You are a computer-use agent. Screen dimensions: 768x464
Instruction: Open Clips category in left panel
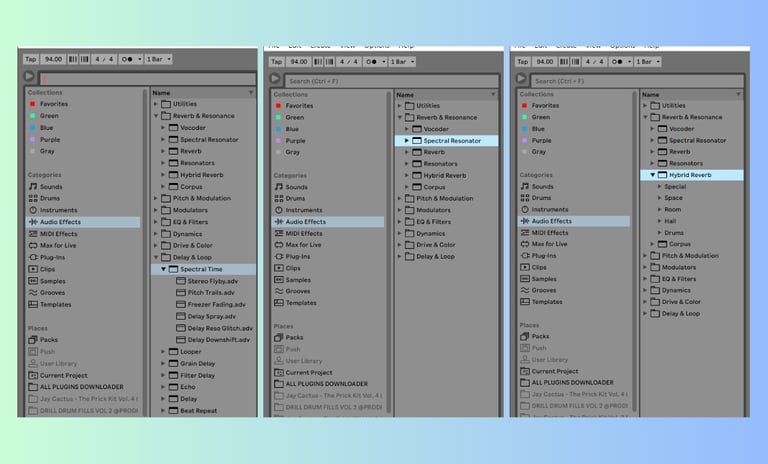tap(42, 269)
